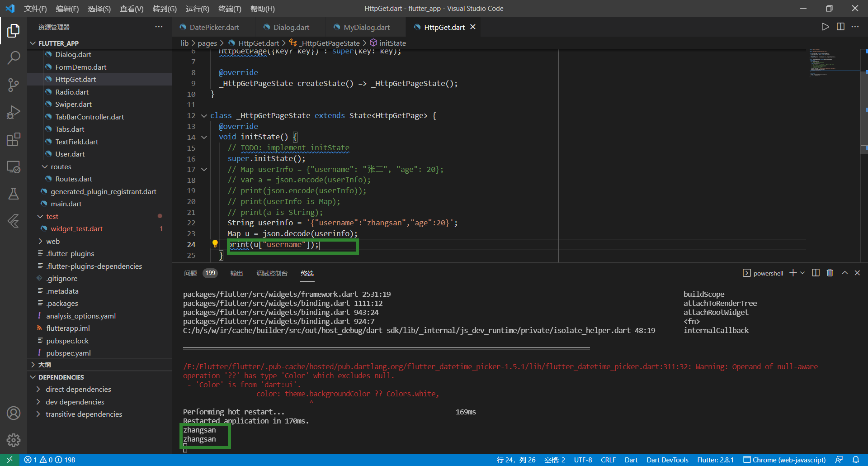Open notifications bell in status bar

856,460
